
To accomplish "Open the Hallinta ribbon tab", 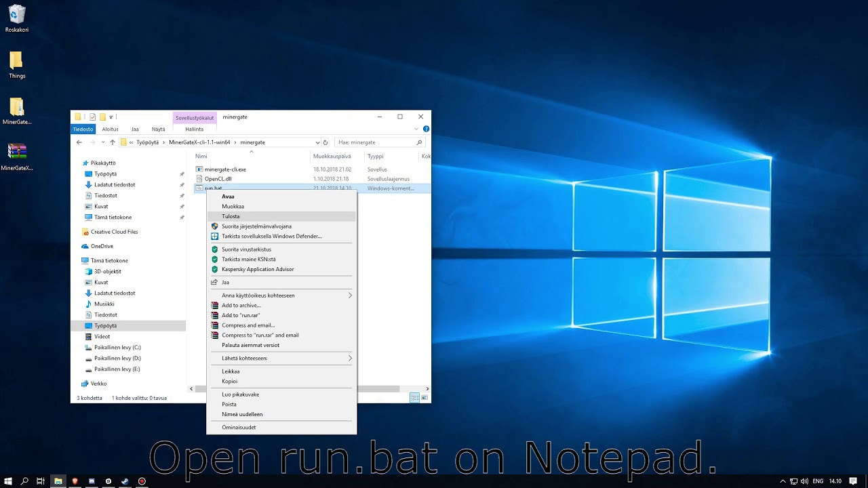I will [195, 129].
